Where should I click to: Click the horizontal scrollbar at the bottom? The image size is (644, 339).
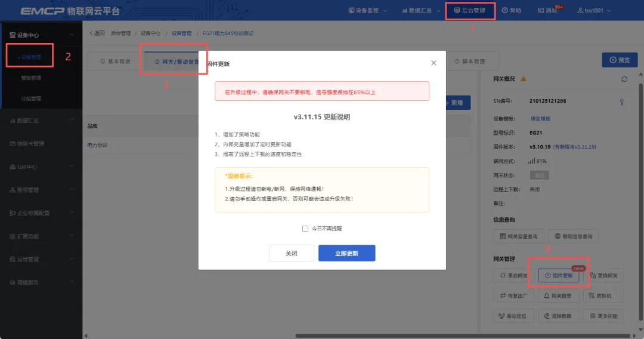point(463,335)
